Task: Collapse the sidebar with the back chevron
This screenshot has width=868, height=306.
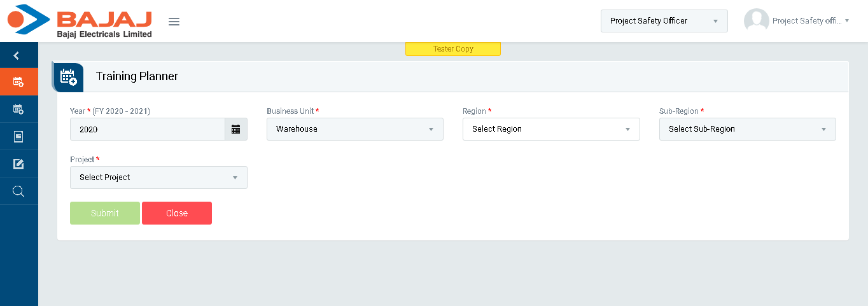Action: 17,56
